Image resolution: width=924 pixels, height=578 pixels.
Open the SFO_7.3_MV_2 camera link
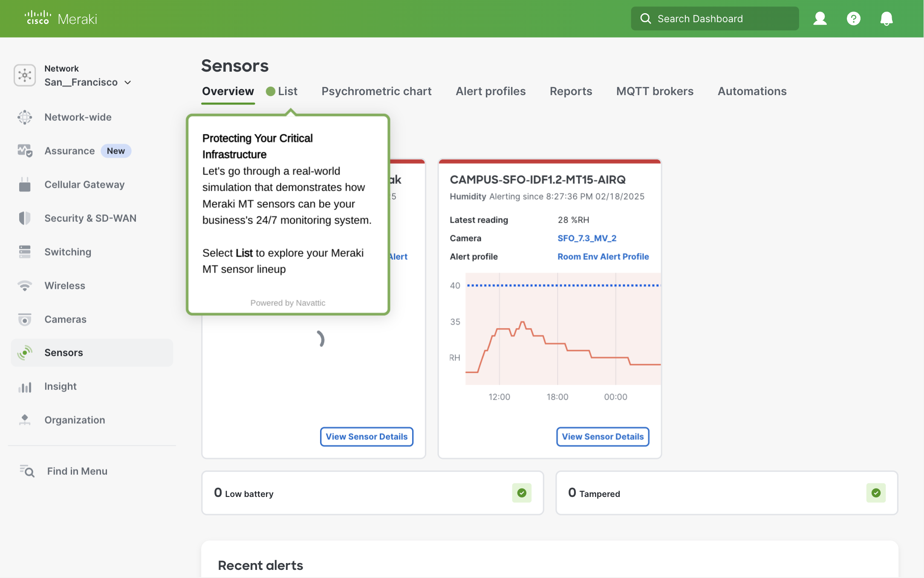[x=586, y=238]
